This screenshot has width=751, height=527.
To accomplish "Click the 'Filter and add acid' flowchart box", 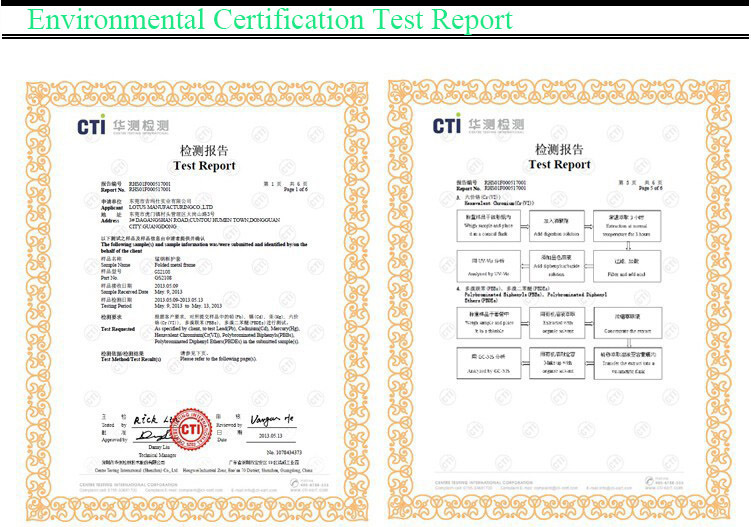I will point(626,264).
